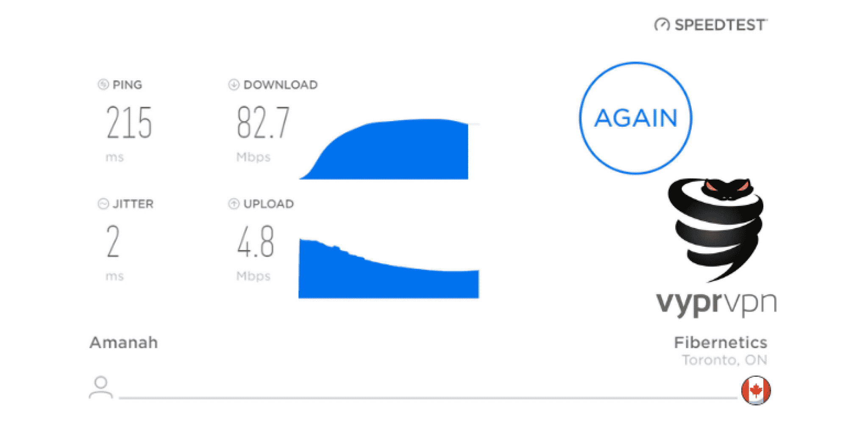Open the Fibernetics server name link

point(721,342)
